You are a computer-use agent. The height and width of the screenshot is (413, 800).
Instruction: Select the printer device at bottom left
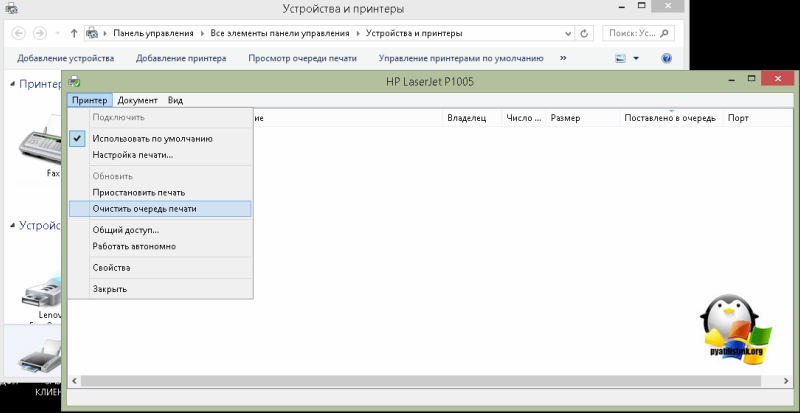click(x=38, y=355)
